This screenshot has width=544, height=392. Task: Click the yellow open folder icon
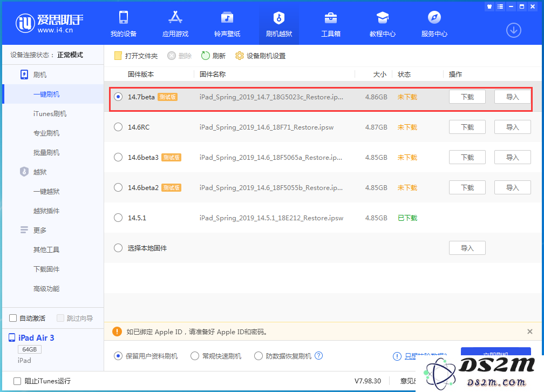[x=118, y=56]
